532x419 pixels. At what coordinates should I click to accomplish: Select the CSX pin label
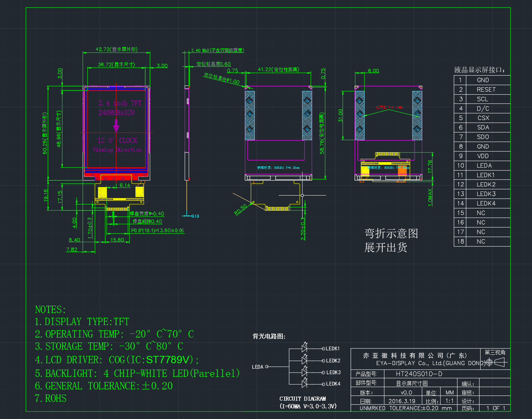click(483, 118)
